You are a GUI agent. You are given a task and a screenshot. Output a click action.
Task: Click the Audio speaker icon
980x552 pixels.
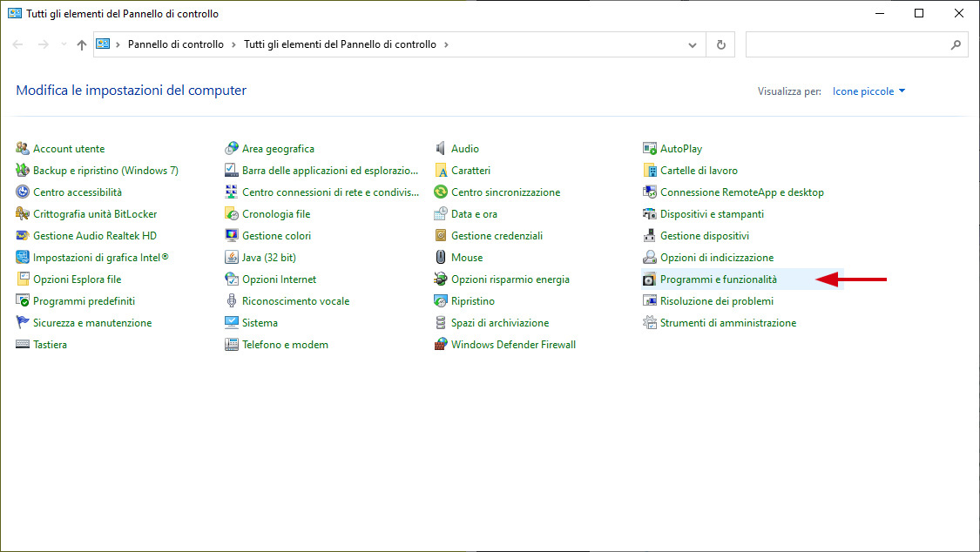coord(441,149)
